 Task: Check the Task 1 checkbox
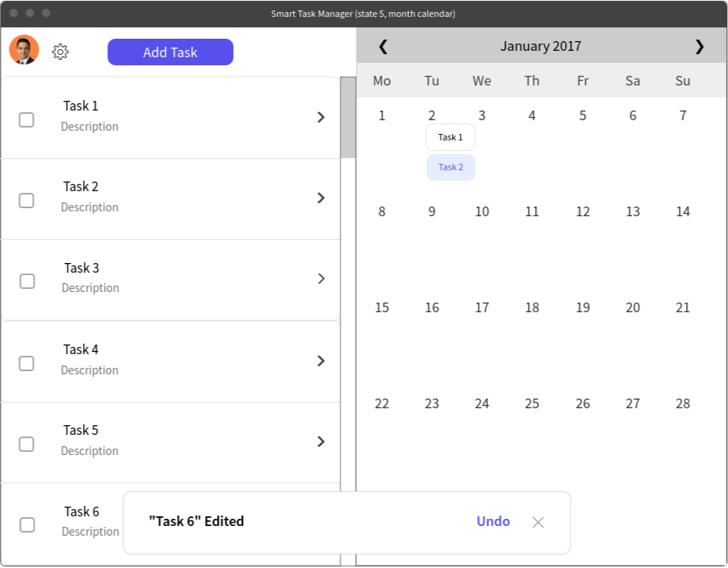click(27, 119)
